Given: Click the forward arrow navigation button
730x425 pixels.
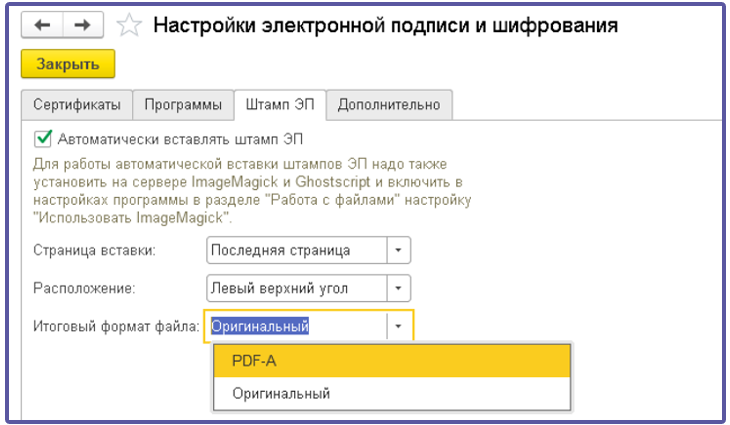Looking at the screenshot, I should [x=87, y=25].
